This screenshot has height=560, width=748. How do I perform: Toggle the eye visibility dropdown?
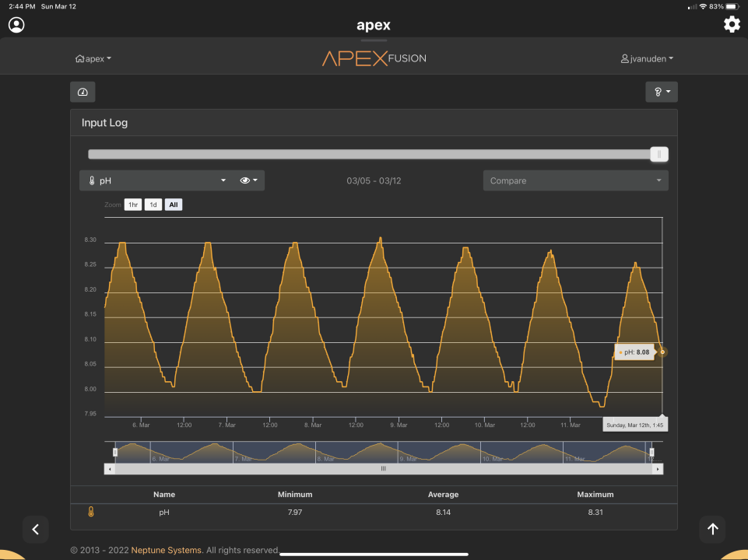(x=248, y=180)
